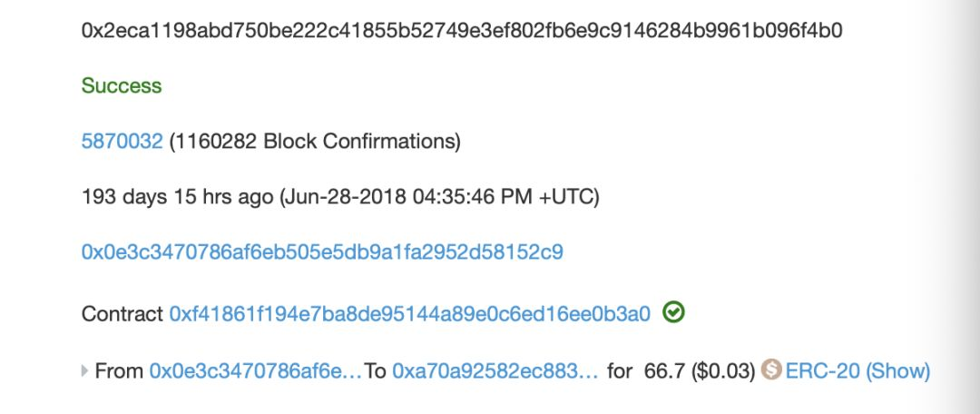Click the transaction hash starting with 0x2eca1198
Viewport: 980px width, 414px height.
[x=462, y=30]
